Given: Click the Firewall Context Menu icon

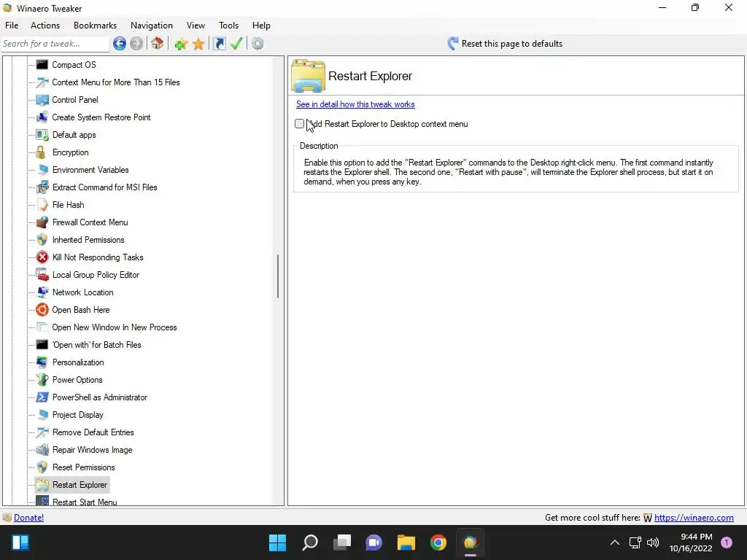Looking at the screenshot, I should [x=42, y=222].
